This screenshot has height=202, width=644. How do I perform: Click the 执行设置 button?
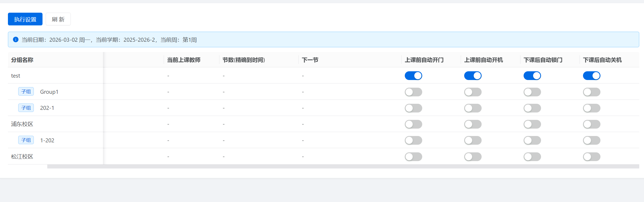point(25,19)
